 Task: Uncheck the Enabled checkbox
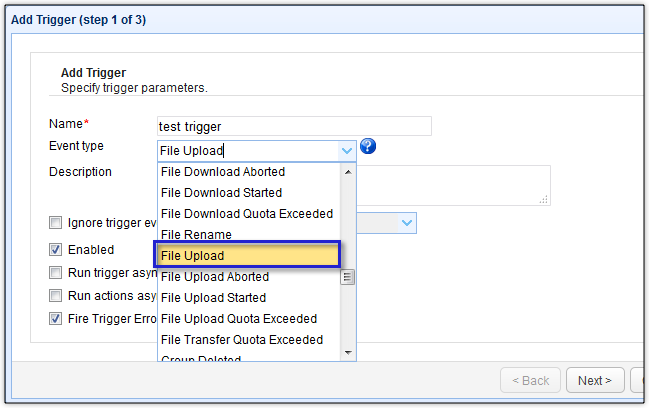(x=56, y=250)
